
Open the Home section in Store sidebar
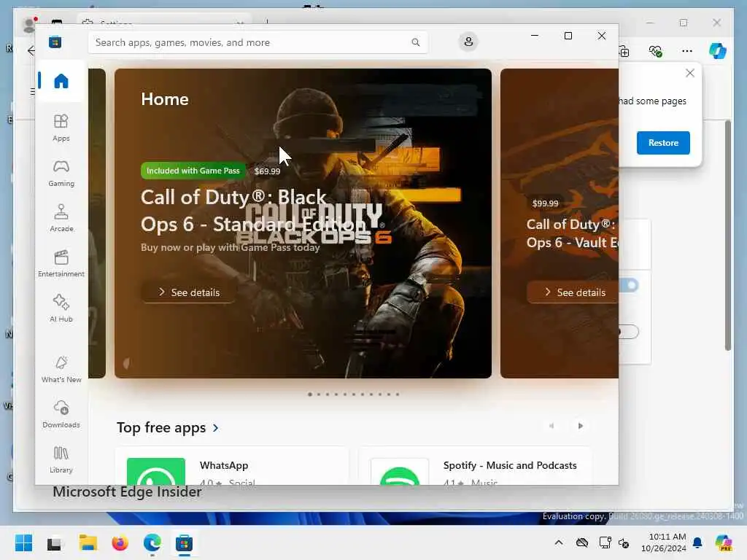pyautogui.click(x=61, y=81)
